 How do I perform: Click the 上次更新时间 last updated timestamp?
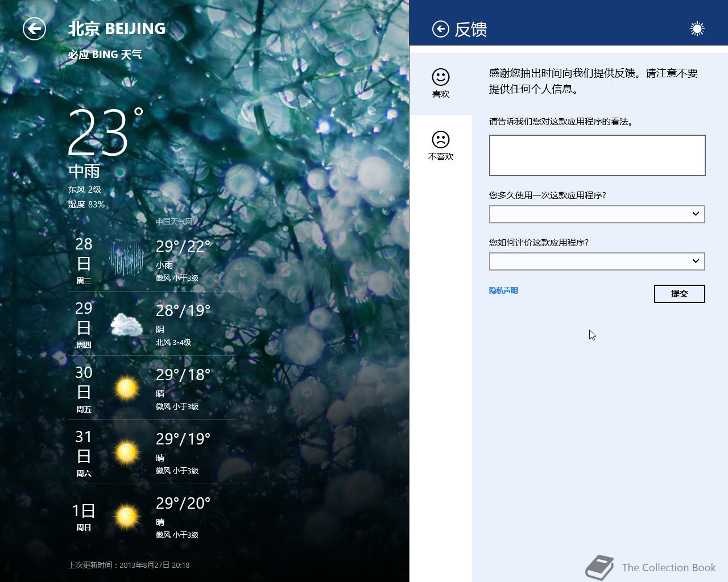tap(129, 566)
